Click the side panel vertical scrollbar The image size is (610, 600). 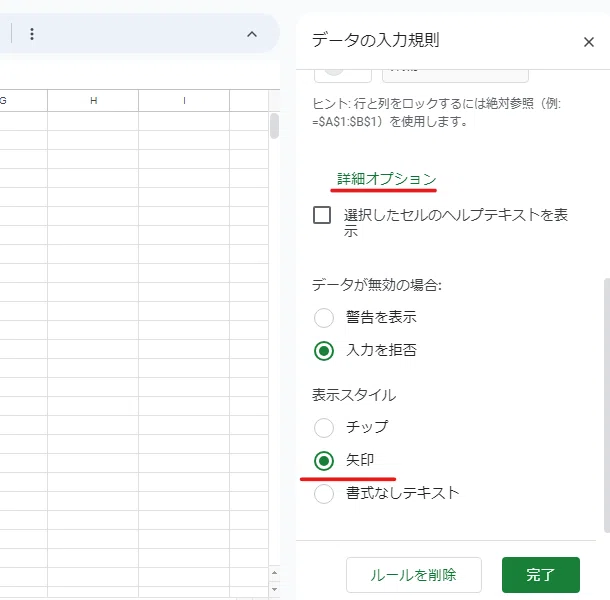point(606,405)
